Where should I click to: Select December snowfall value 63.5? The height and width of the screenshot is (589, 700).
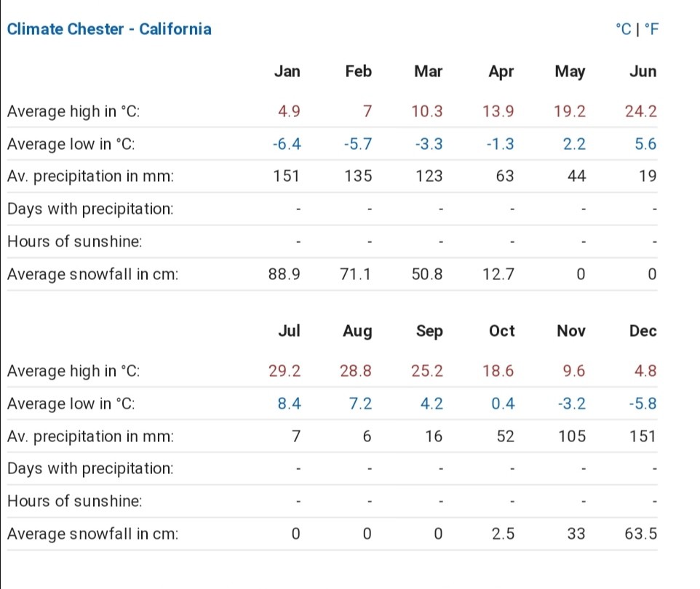click(640, 534)
